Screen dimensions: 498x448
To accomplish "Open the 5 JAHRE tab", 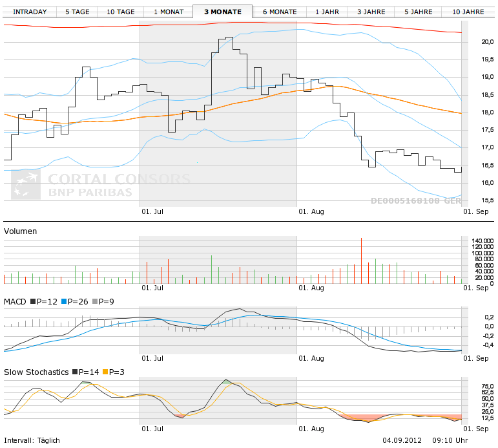I will coord(419,12).
